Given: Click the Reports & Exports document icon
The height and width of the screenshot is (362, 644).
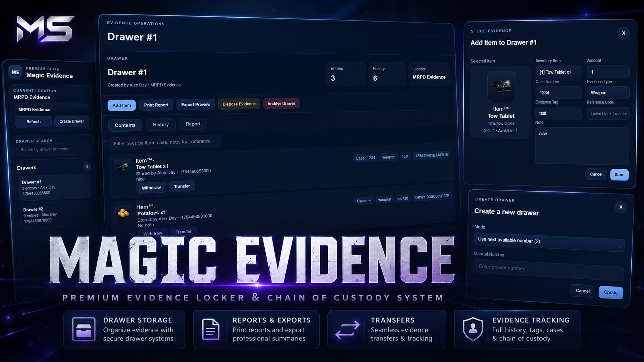Looking at the screenshot, I should point(211,329).
